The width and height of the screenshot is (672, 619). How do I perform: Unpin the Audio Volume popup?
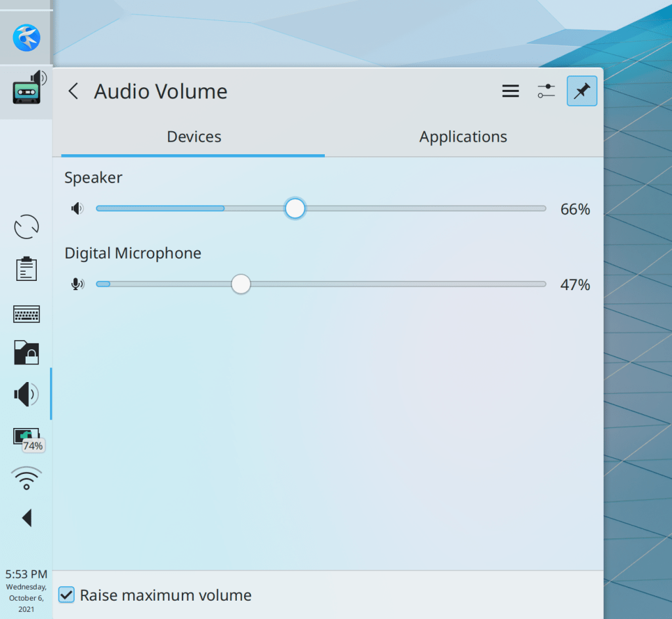click(x=581, y=91)
